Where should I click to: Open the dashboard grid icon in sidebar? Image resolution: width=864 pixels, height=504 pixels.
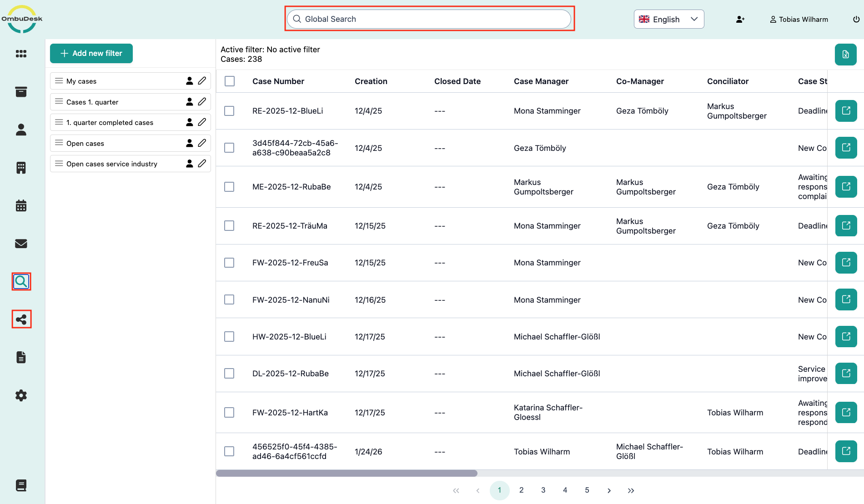pyautogui.click(x=21, y=54)
